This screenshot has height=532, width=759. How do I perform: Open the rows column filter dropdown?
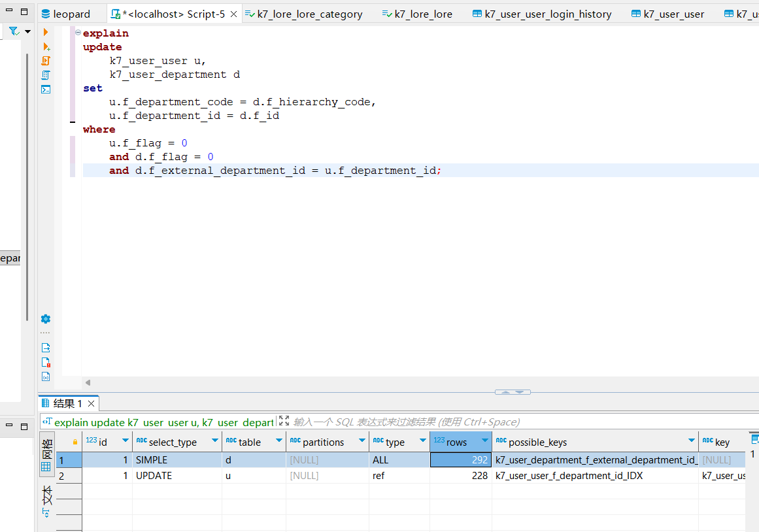pyautogui.click(x=484, y=441)
